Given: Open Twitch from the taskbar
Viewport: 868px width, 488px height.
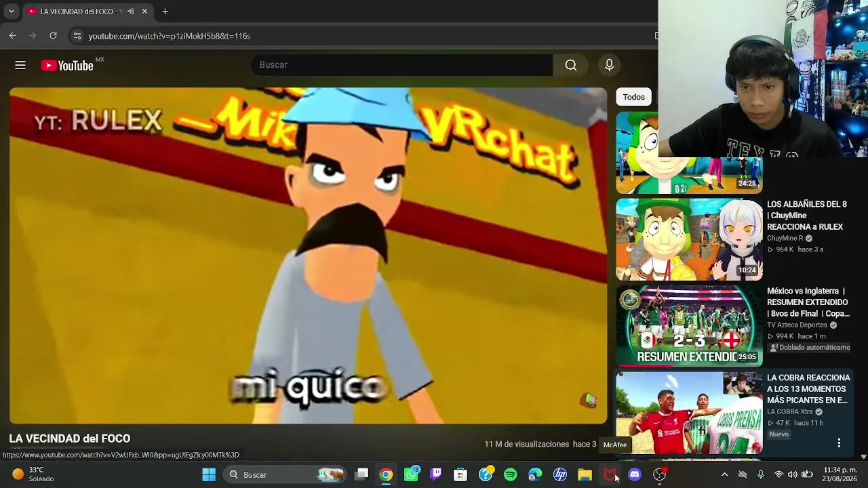Looking at the screenshot, I should [435, 474].
